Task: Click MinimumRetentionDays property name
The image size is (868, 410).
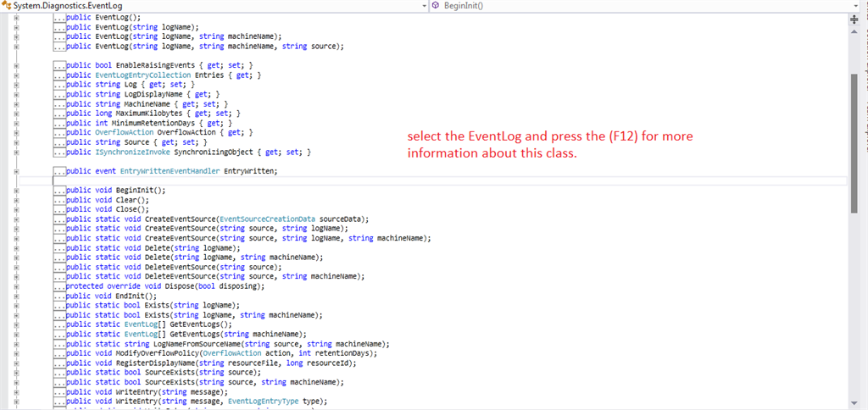Action: [x=153, y=123]
